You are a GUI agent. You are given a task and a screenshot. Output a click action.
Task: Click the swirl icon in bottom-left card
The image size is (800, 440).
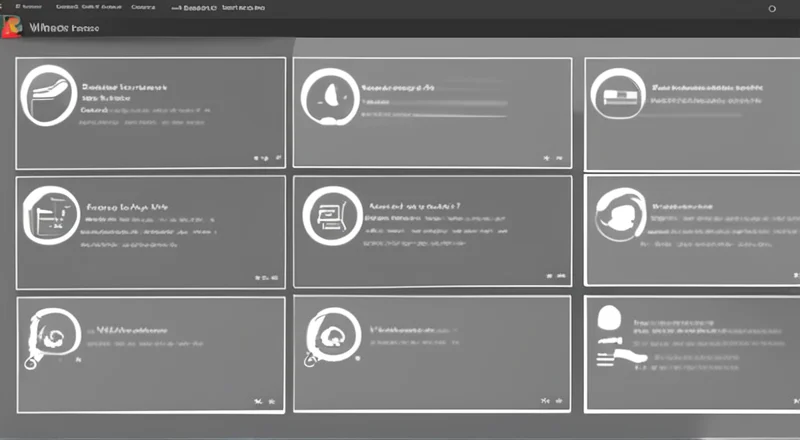(x=47, y=336)
